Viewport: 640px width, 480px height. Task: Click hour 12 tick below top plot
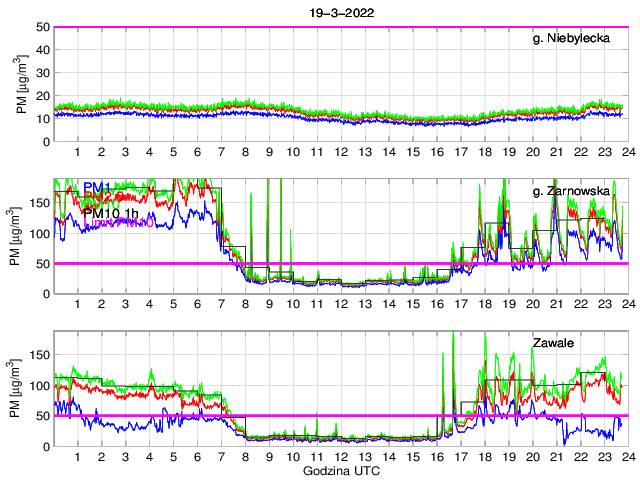tap(340, 152)
